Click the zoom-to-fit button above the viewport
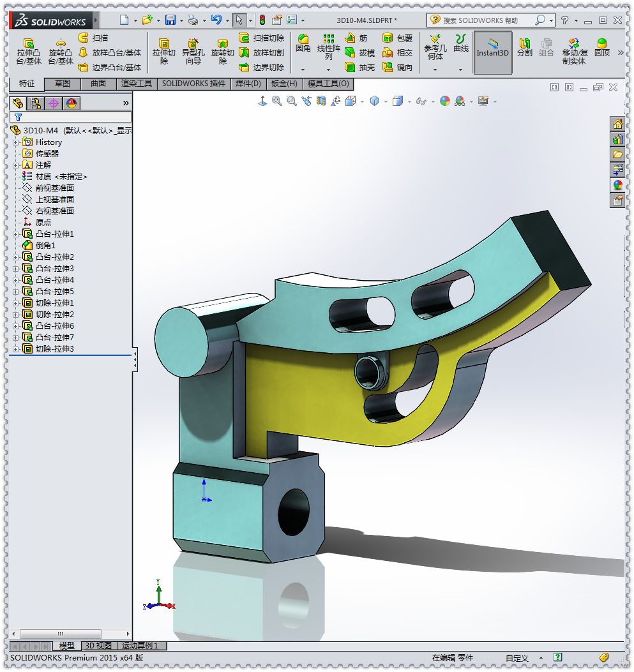 tap(275, 101)
